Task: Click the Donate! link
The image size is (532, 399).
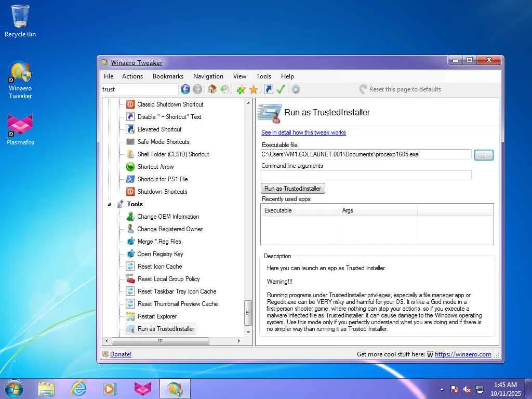Action: click(x=121, y=354)
